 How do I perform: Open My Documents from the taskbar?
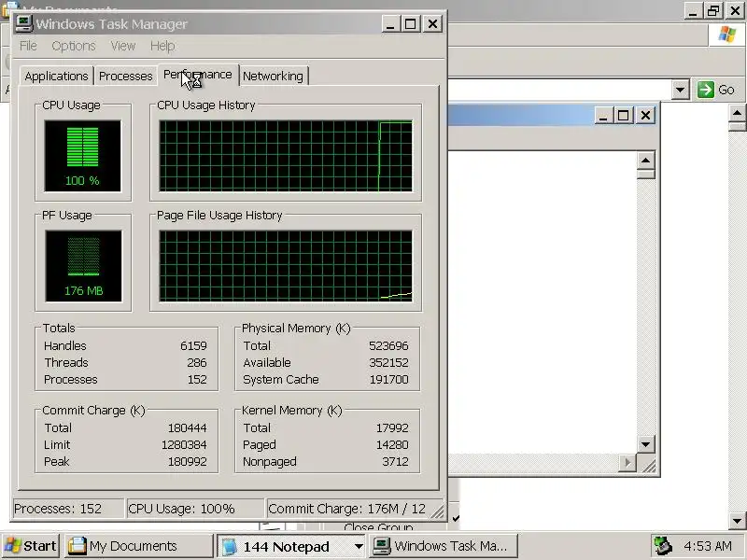point(138,546)
